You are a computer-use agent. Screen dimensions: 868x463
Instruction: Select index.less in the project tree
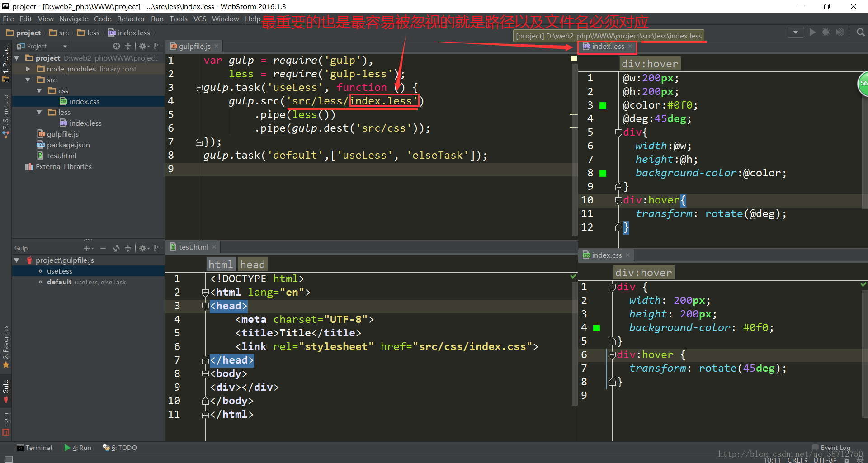(85, 123)
